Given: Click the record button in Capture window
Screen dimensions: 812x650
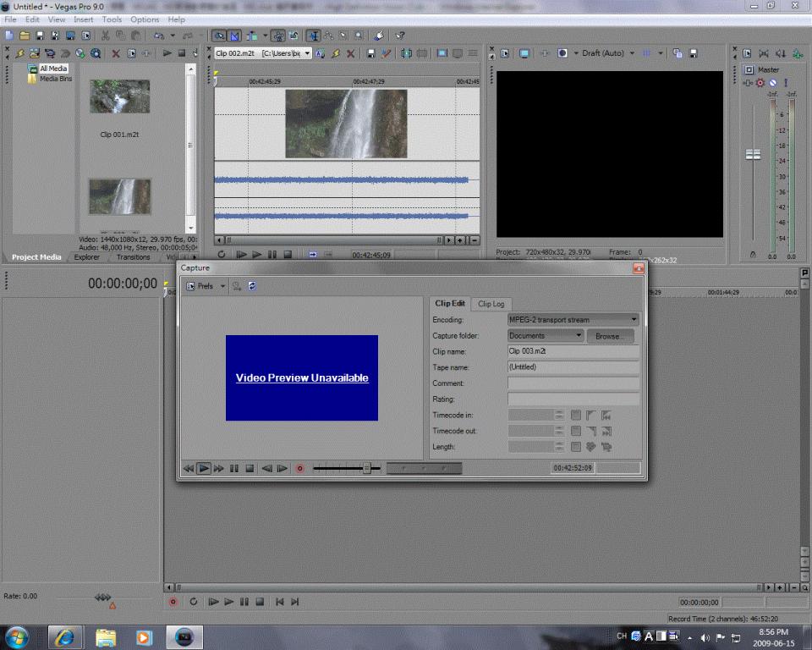Looking at the screenshot, I should 299,468.
